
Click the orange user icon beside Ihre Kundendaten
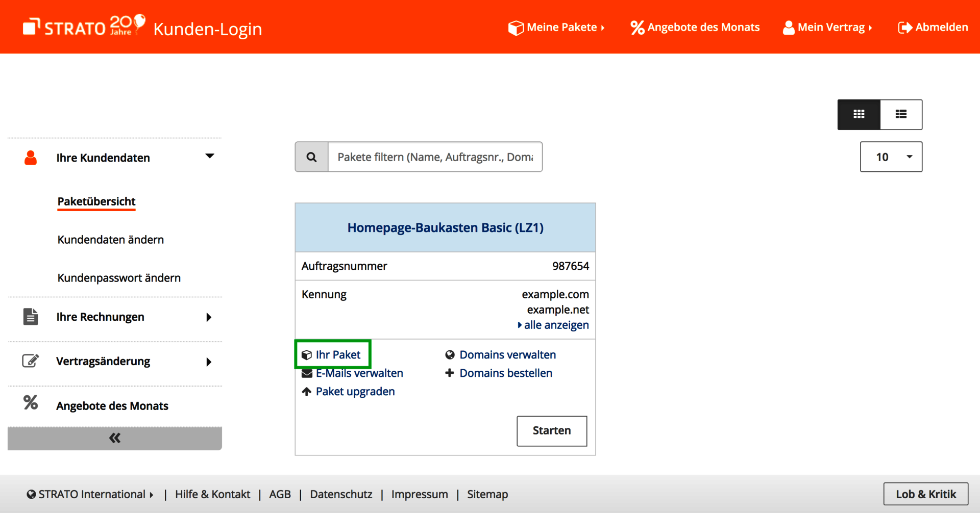pos(31,158)
